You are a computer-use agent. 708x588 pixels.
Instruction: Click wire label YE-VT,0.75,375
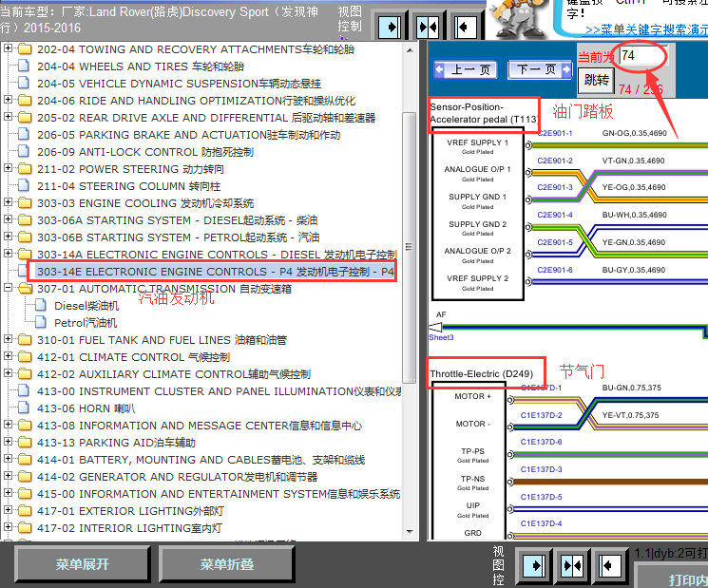(630, 415)
